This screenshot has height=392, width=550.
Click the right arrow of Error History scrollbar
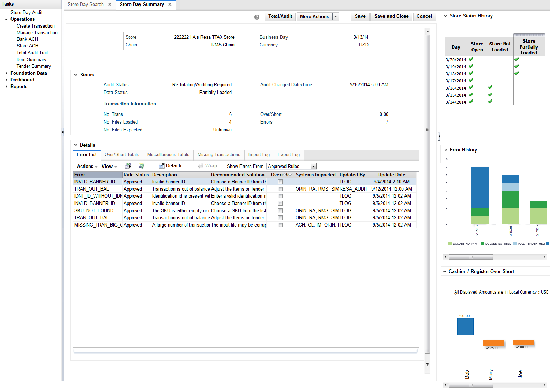tap(544, 257)
